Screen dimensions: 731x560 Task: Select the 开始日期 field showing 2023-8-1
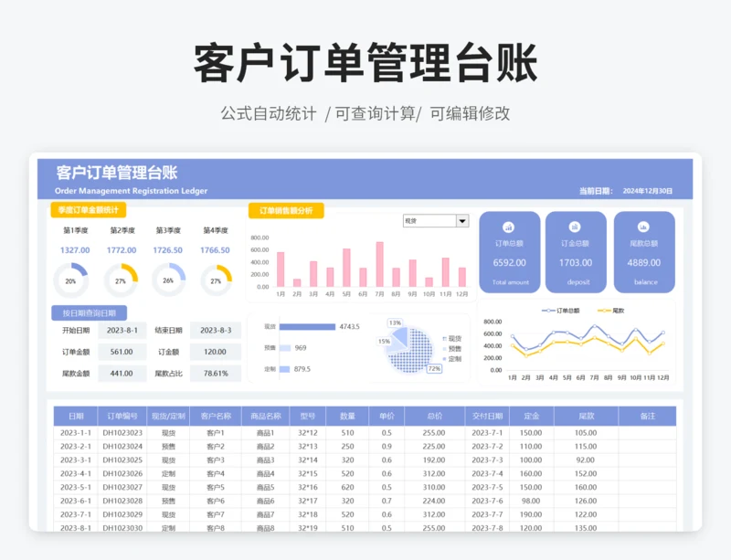pyautogui.click(x=122, y=330)
